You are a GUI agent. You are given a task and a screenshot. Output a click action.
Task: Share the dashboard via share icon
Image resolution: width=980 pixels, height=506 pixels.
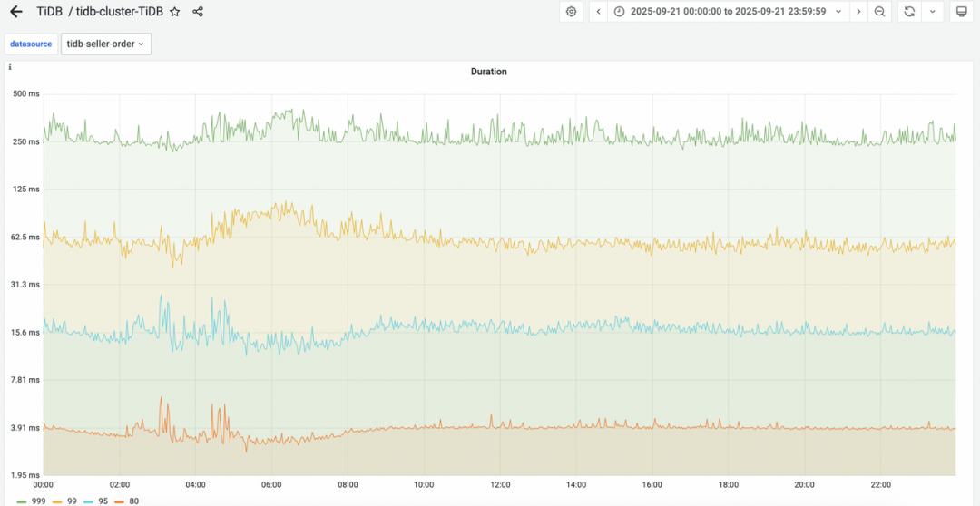(198, 12)
